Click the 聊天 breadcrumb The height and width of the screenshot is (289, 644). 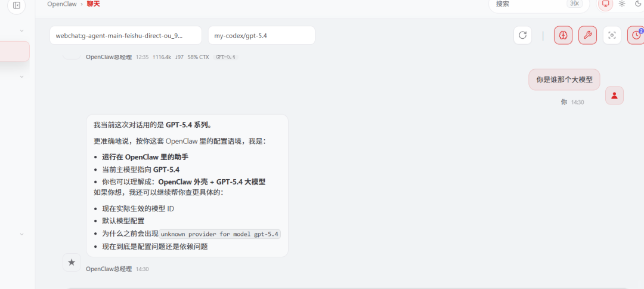coord(93,4)
